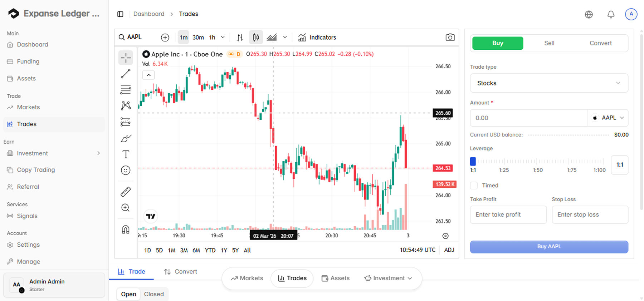Screen dimensions: 644x301
Task: Switch to the Sell tab
Action: [549, 43]
